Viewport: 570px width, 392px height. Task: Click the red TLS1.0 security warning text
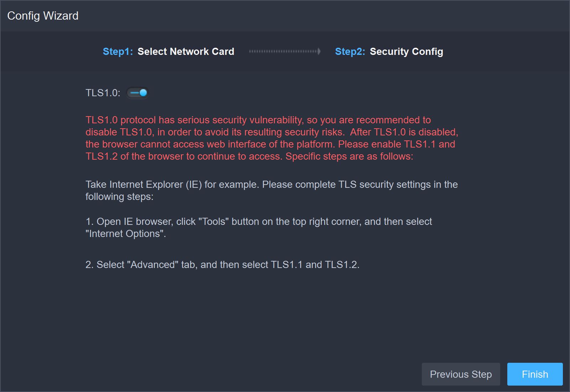(x=271, y=138)
